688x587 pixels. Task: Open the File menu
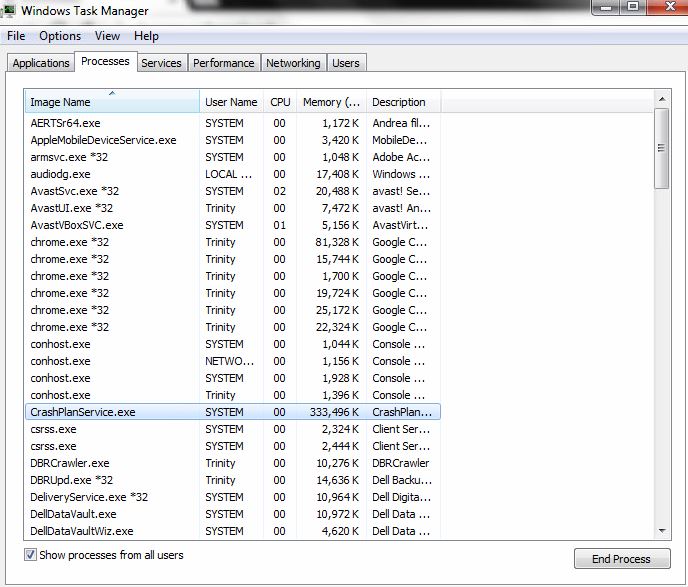(16, 36)
